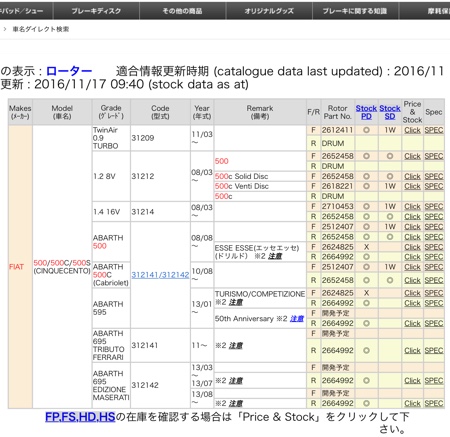This screenshot has height=437, width=450.
Task: Open the 312141/312142 code link
Action: click(160, 275)
